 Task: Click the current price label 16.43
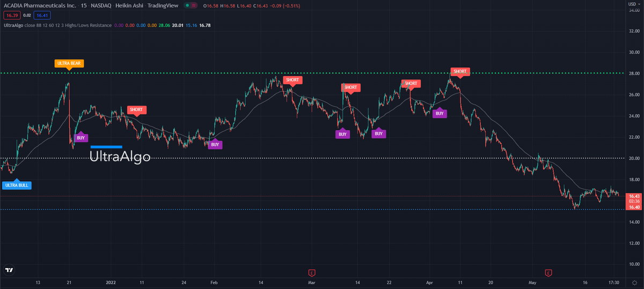click(633, 196)
